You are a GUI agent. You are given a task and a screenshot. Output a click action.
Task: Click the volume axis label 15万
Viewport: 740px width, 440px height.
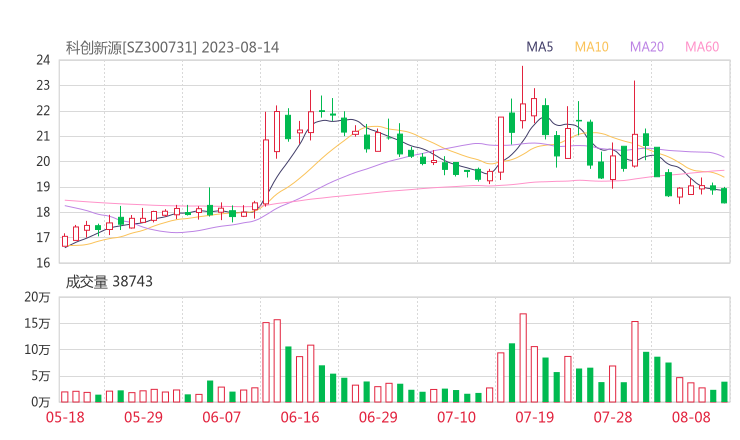tap(37, 323)
